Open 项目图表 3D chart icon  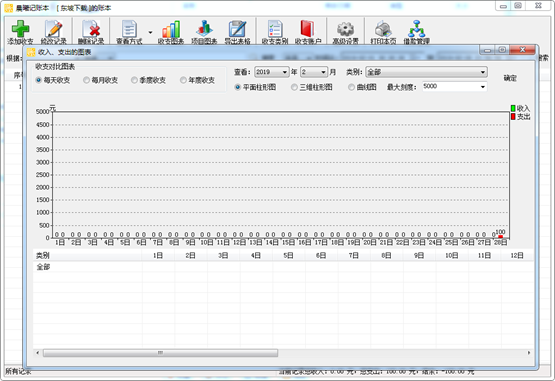click(204, 29)
